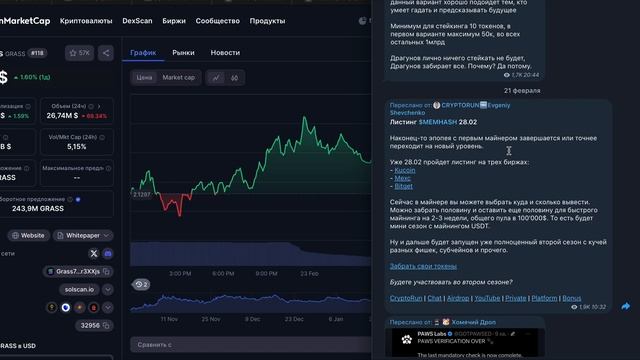Expand the explorers dropdown next to solscan.io

point(108,289)
